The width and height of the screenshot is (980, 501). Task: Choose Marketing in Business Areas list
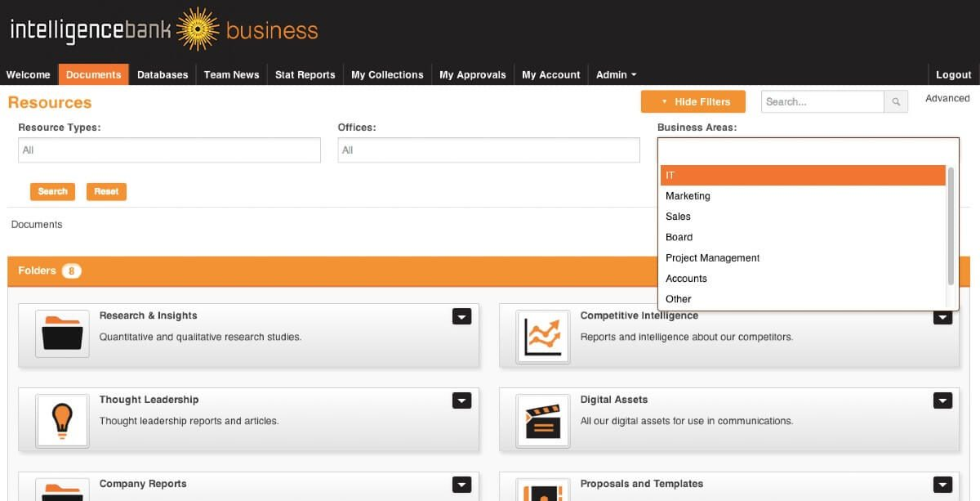tap(803, 196)
